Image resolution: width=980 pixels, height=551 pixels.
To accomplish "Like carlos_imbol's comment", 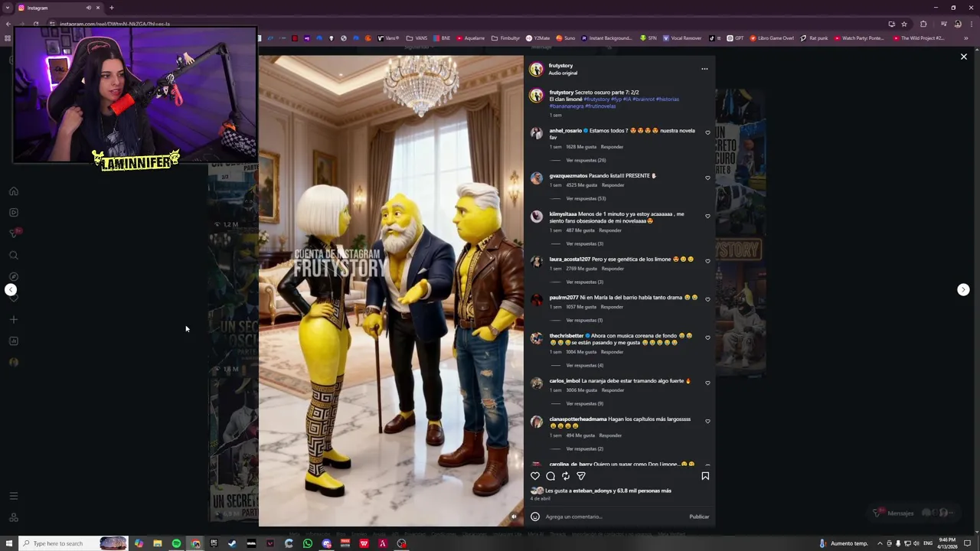I will click(x=707, y=383).
